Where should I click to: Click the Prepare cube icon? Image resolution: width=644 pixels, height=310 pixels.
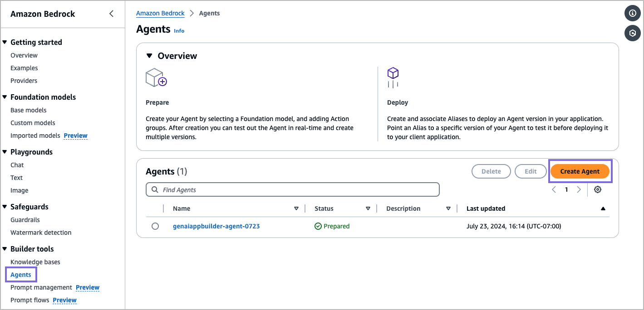pos(156,77)
